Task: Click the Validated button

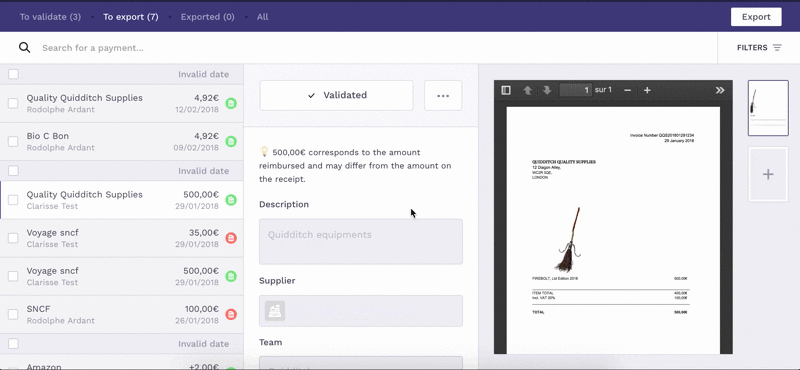Action: coord(336,95)
